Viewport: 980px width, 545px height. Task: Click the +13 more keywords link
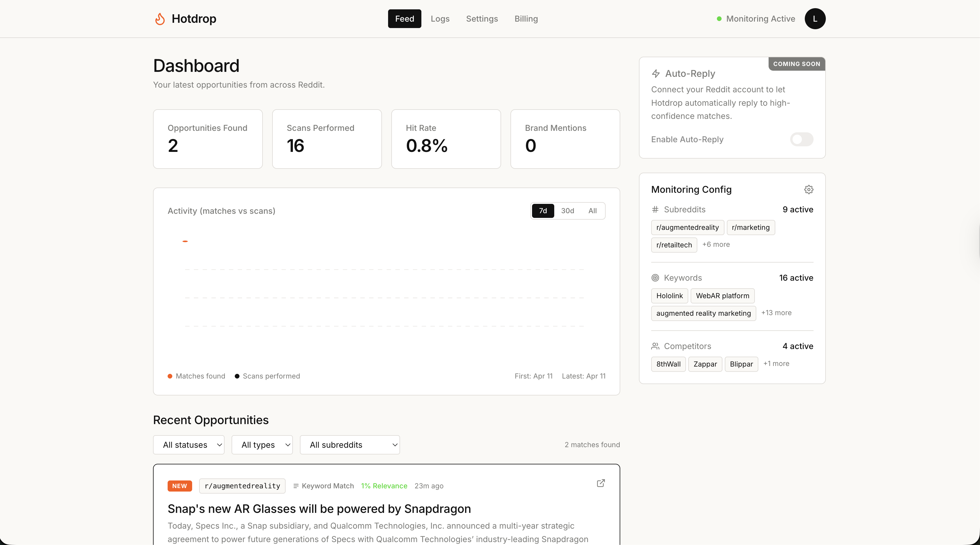(x=776, y=313)
